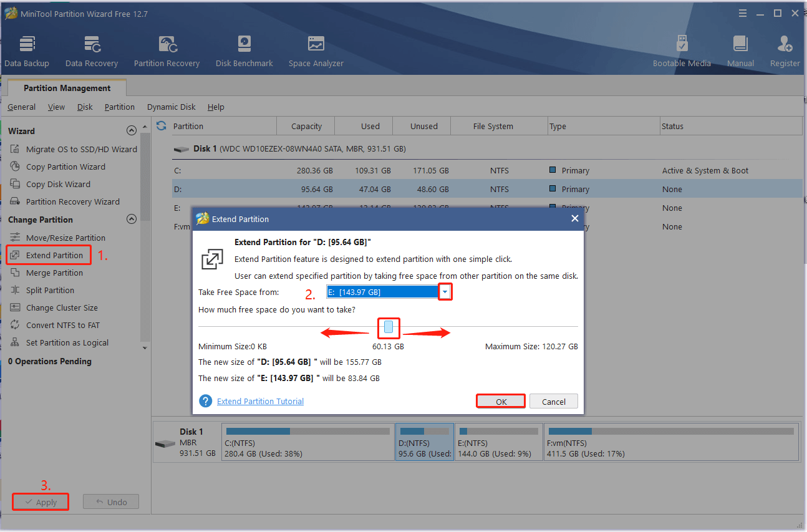Click the Partition column header
Screen dimensions: 807x532
click(223, 126)
